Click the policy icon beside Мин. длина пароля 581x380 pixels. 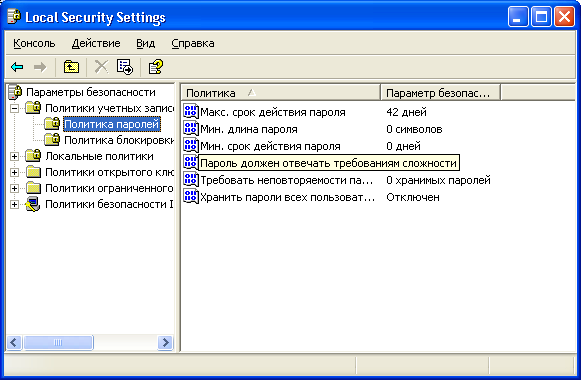tap(191, 129)
